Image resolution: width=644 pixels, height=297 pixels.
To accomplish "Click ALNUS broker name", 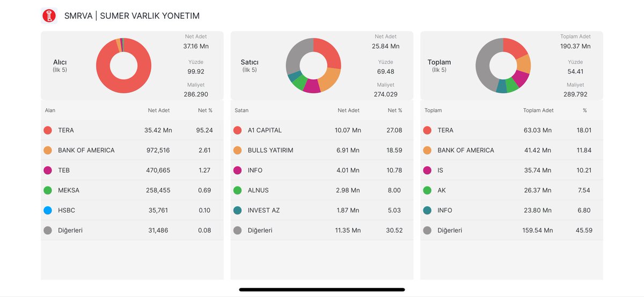I will pos(258,190).
